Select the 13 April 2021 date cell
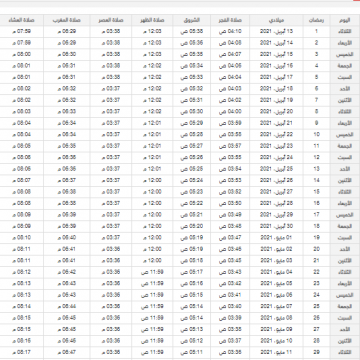360x360 pixels. tap(276, 32)
